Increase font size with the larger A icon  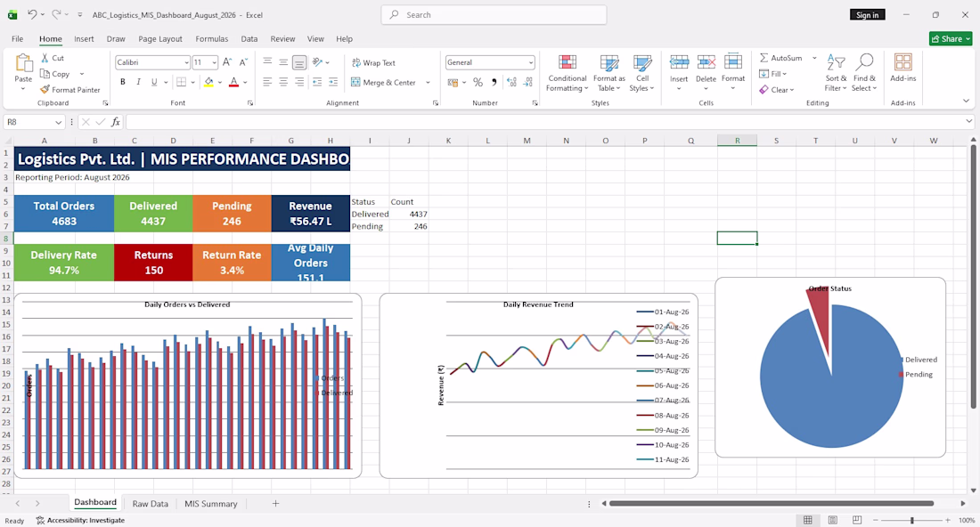coord(227,61)
